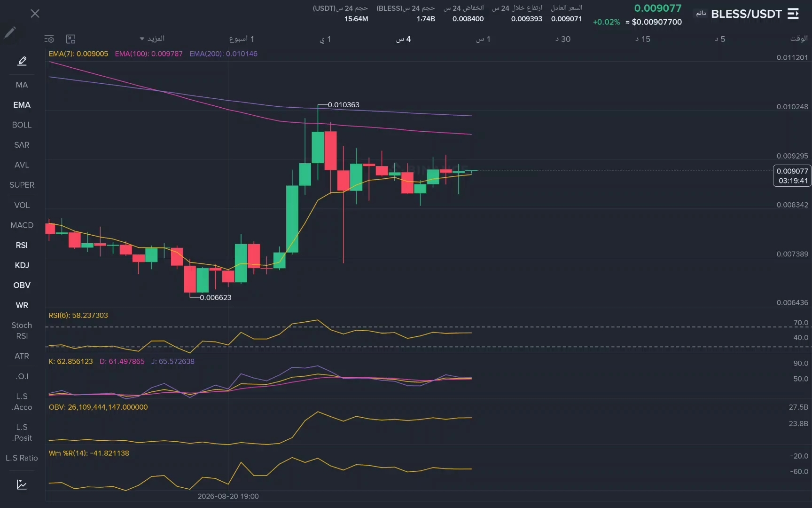
Task: Enable the SUPER indicator
Action: [22, 185]
